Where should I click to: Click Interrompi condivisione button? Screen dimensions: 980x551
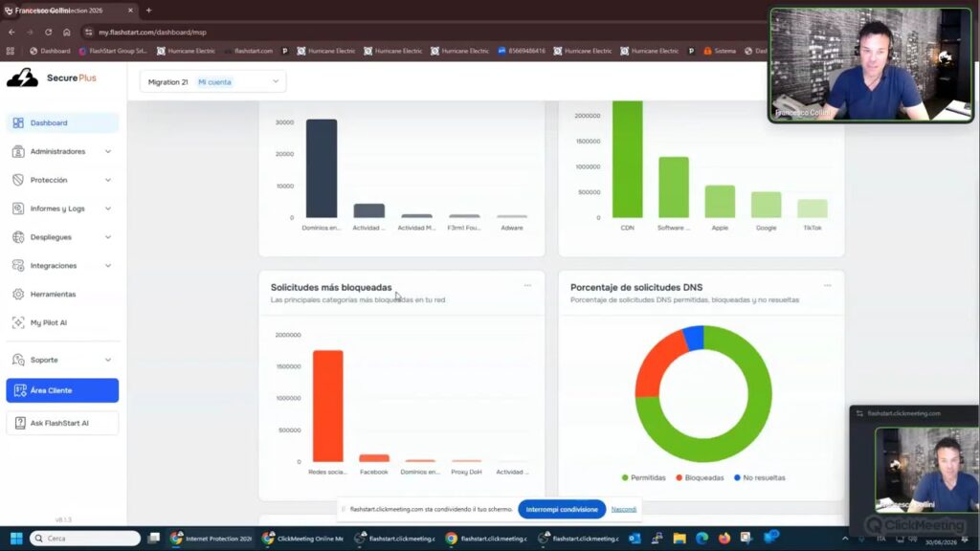pos(562,509)
